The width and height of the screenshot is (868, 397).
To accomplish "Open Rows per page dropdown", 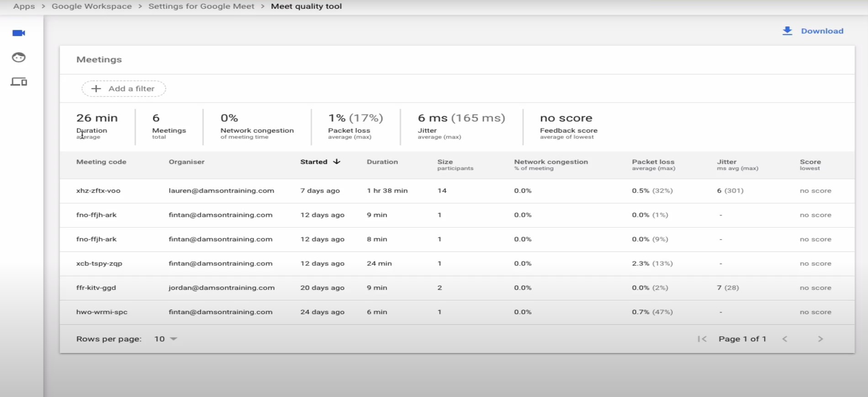I will [x=166, y=339].
